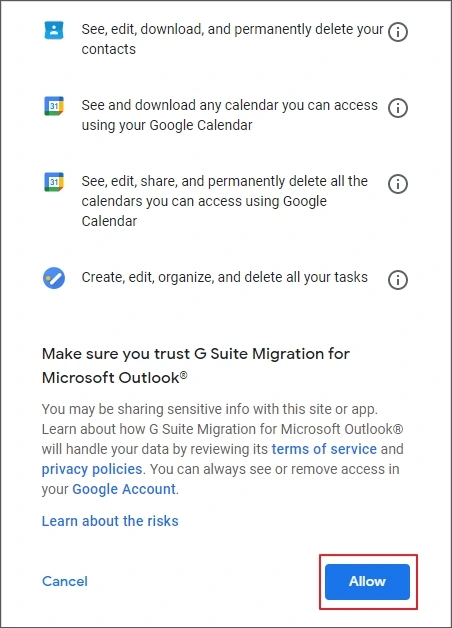Go to the Google Account link
The width and height of the screenshot is (452, 628).
click(x=124, y=489)
